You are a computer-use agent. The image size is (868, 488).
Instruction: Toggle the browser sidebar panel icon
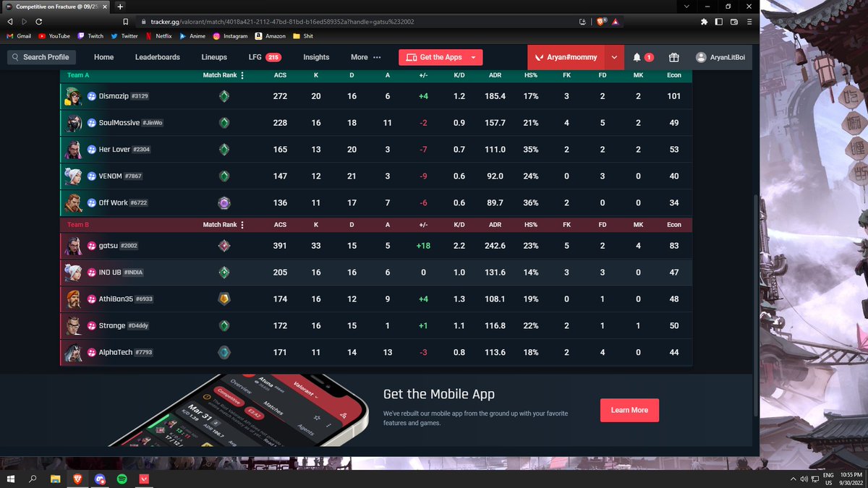click(x=720, y=22)
